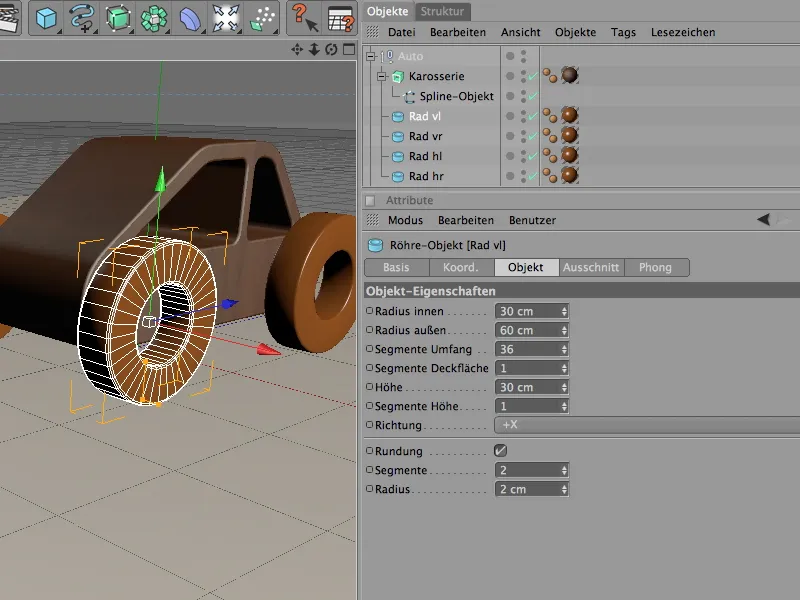Viewport: 800px width, 600px height.
Task: Select the spline drawing tool
Action: 82,17
